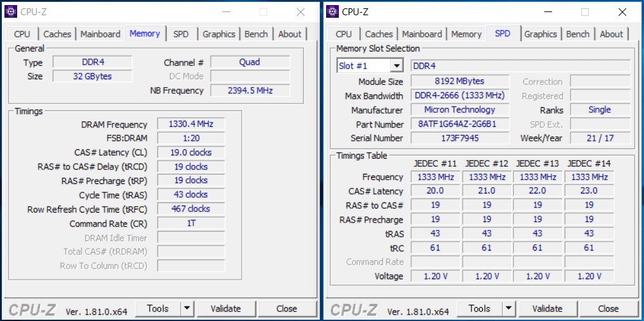Click CPU-Z app icon in left window title bar
Screen dimensions: 644x321
coord(11,12)
